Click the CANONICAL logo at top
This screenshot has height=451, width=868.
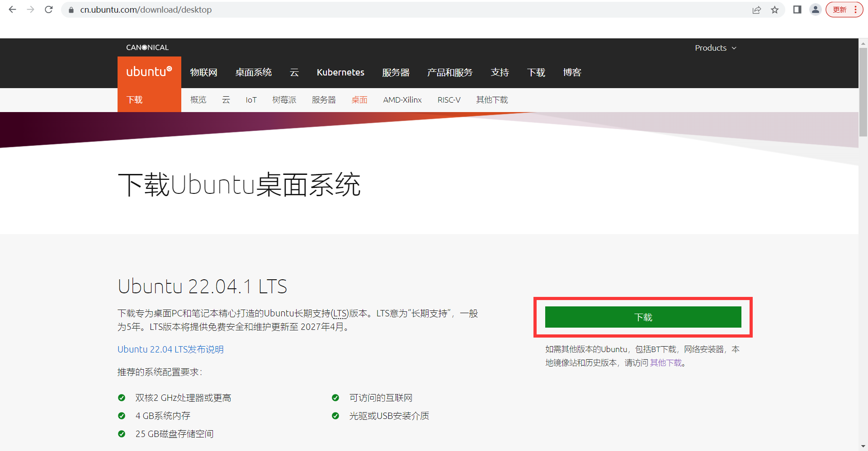tap(147, 47)
